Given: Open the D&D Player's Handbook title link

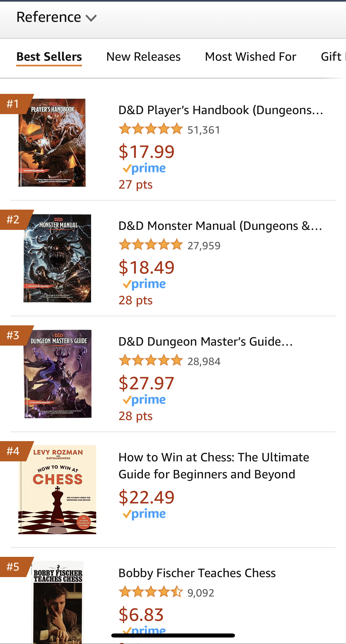Looking at the screenshot, I should click(x=221, y=110).
